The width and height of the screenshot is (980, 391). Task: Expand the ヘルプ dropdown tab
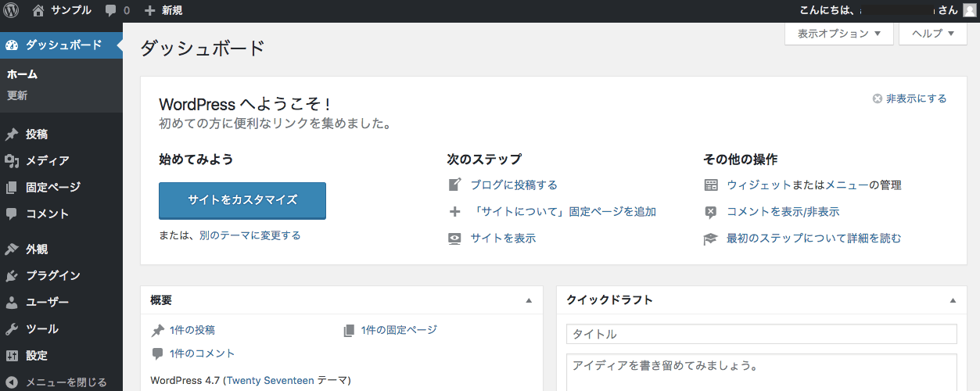point(933,34)
